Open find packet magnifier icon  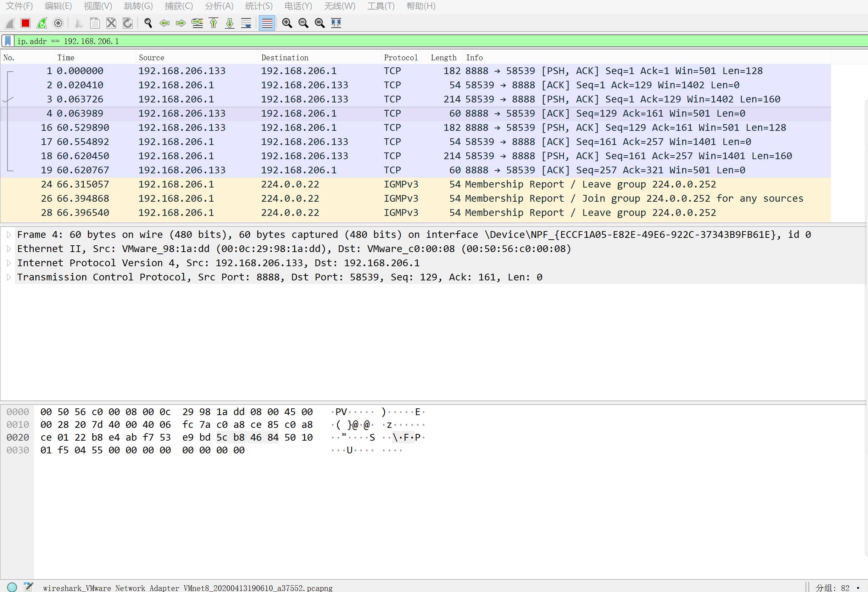(148, 23)
